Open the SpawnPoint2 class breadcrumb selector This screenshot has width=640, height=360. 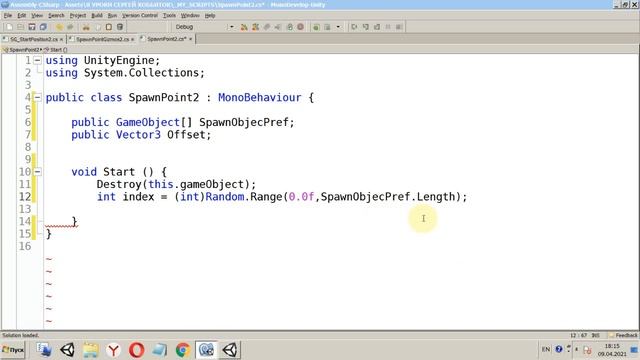coord(22,50)
